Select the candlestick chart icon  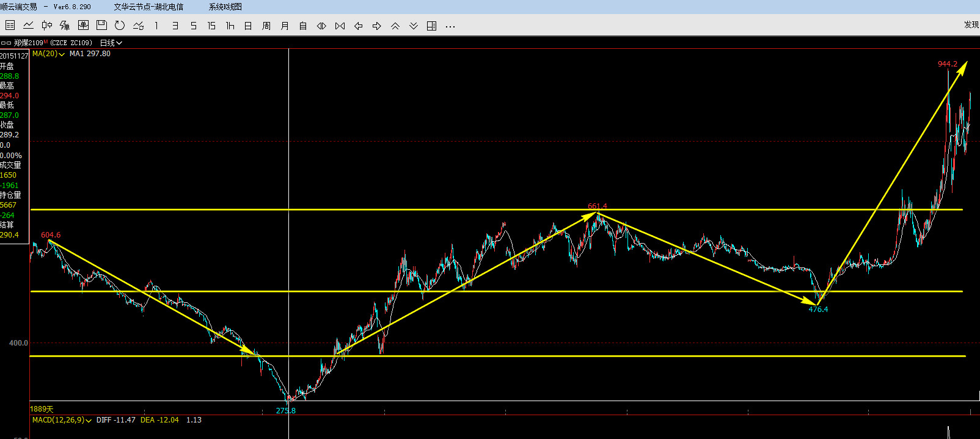coord(47,26)
